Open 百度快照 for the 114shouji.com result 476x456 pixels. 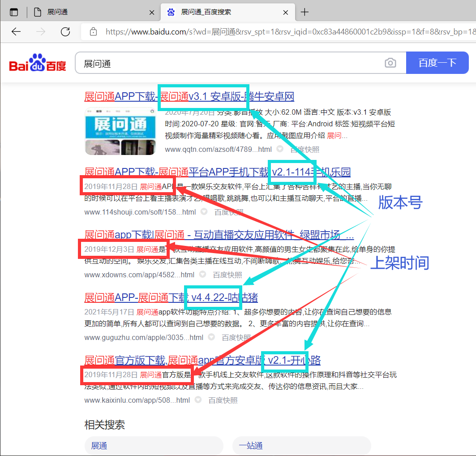[x=229, y=212]
